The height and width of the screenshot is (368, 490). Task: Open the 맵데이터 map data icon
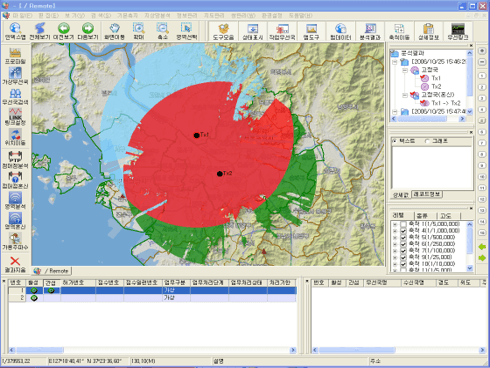(340, 32)
